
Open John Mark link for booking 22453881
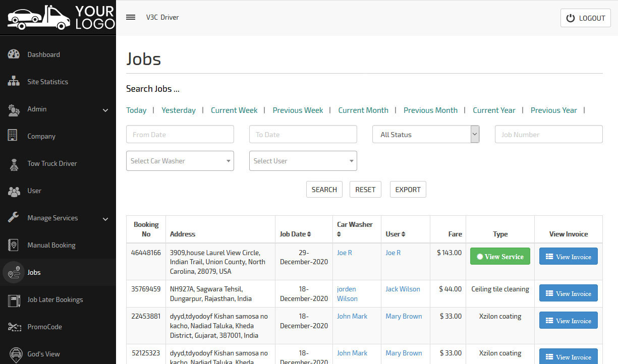pos(352,316)
